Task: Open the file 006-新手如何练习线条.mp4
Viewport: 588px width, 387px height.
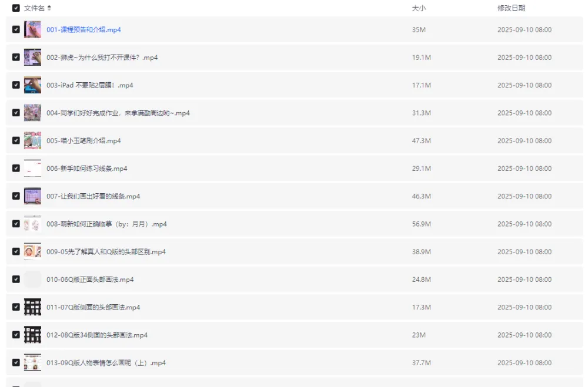Action: (86, 169)
